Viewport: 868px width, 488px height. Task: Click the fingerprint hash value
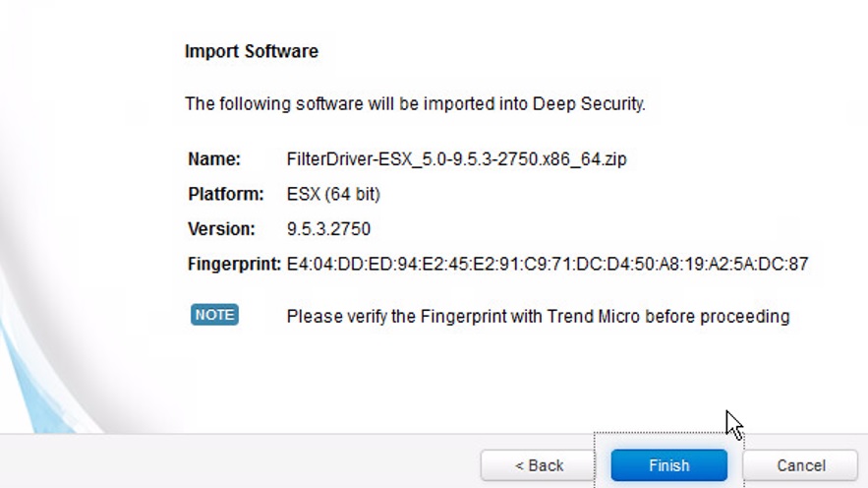(548, 264)
